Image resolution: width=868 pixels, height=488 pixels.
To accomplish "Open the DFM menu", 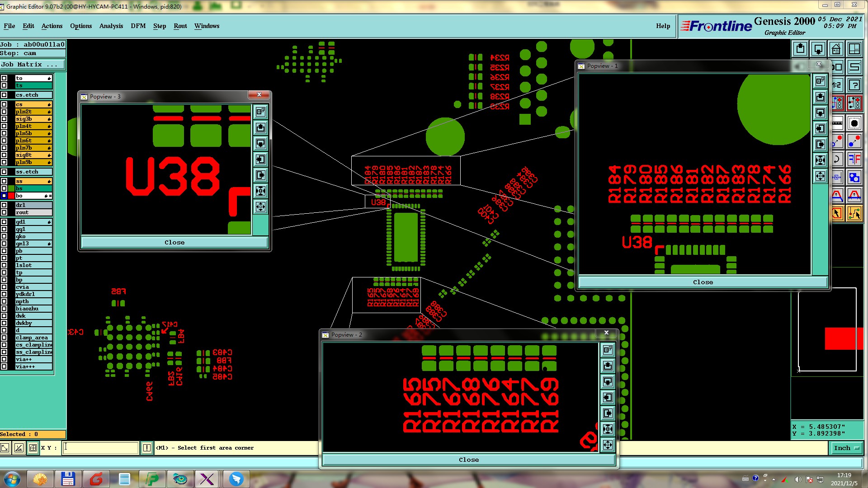I will click(x=138, y=26).
